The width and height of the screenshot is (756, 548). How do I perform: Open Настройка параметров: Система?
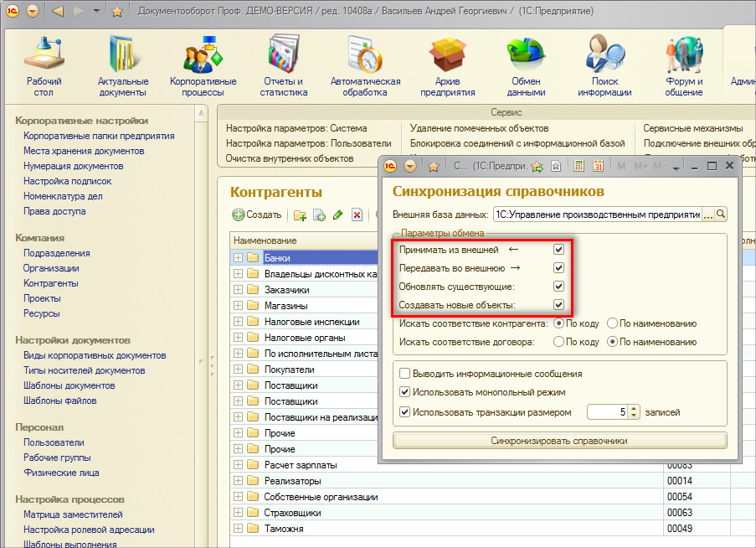pyautogui.click(x=296, y=128)
